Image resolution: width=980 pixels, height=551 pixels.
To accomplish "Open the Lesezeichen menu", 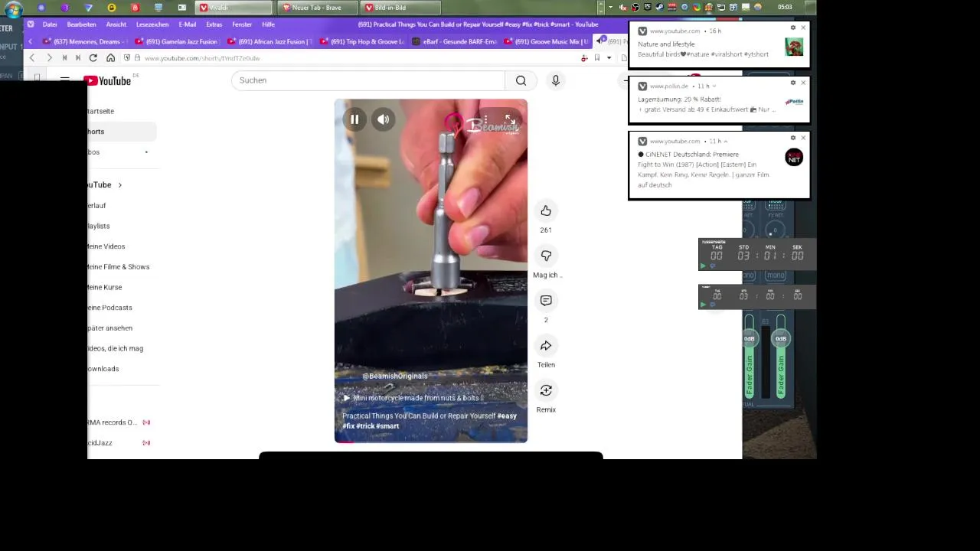I will coord(152,24).
